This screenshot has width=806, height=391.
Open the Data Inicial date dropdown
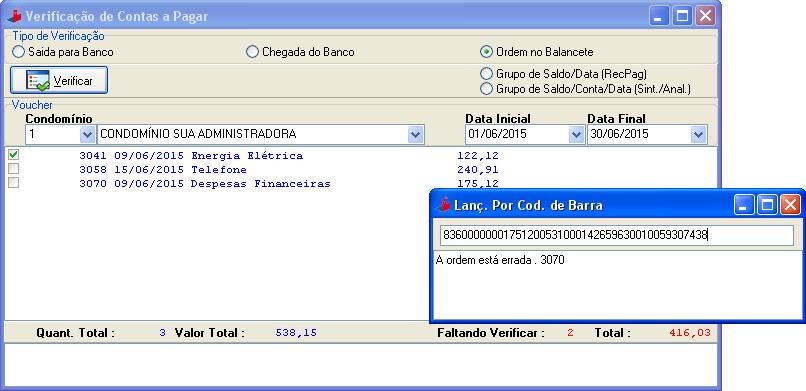tap(576, 135)
